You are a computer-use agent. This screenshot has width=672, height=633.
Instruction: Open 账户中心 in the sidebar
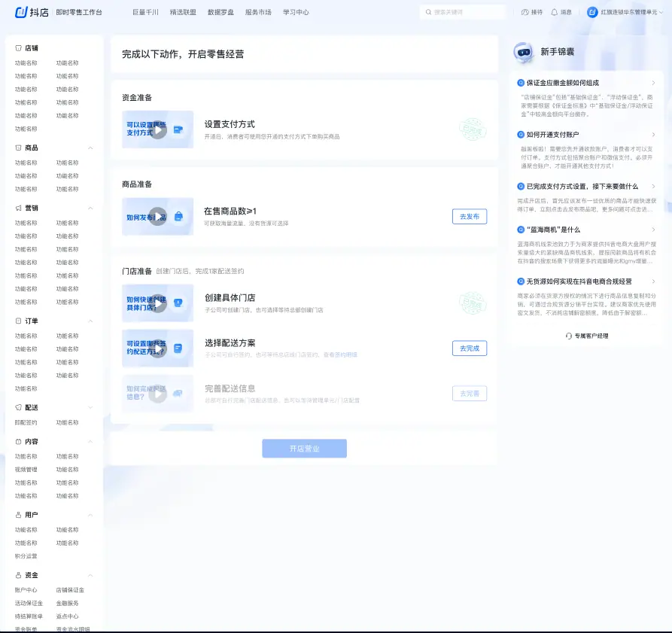coord(26,590)
